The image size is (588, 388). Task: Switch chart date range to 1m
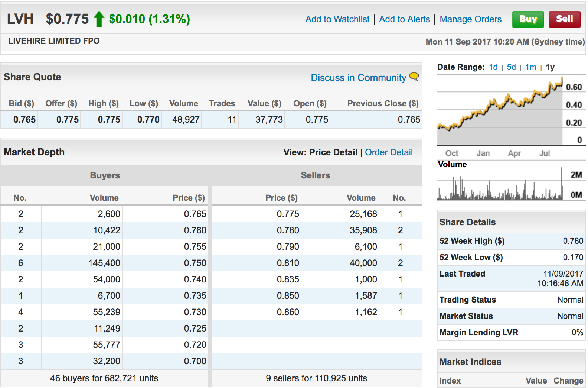pos(531,67)
